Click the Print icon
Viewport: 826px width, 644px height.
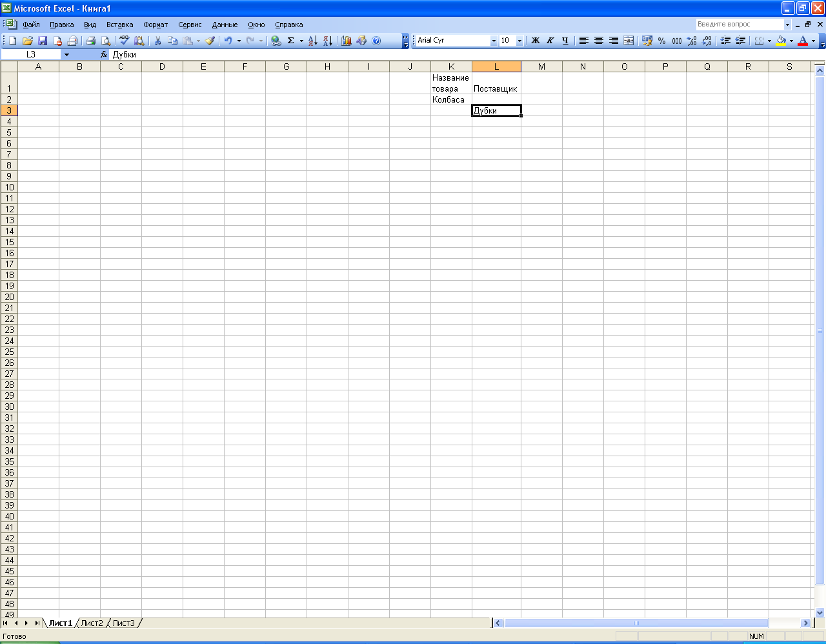[91, 41]
